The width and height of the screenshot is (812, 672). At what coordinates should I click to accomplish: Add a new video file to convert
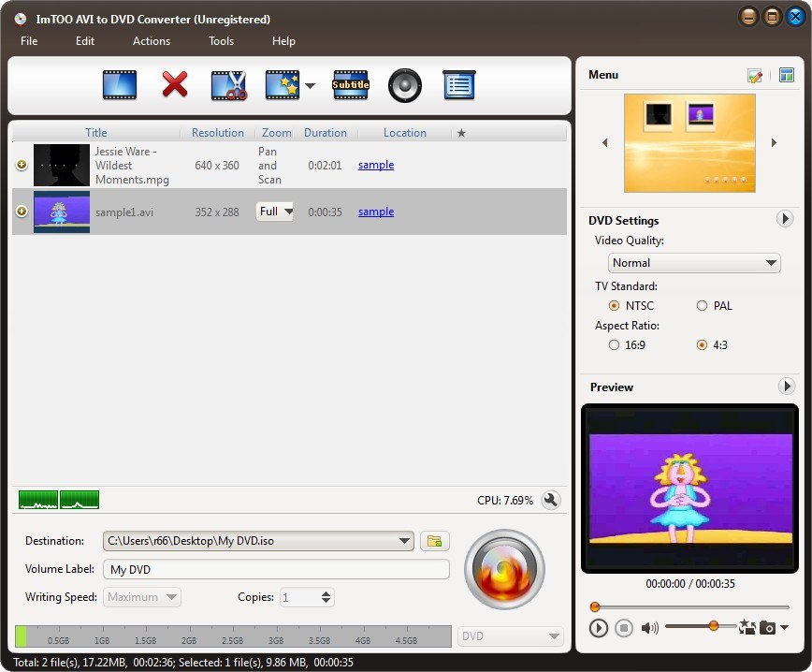click(120, 85)
